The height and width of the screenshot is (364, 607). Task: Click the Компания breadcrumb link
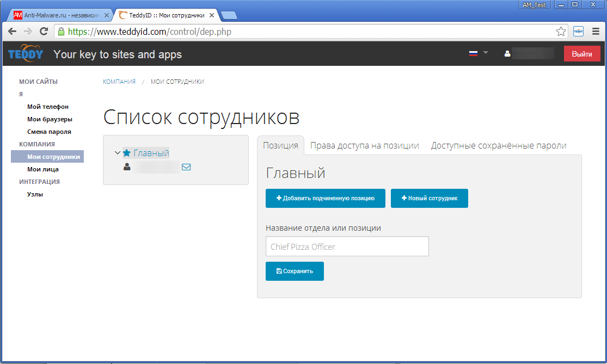tap(119, 82)
